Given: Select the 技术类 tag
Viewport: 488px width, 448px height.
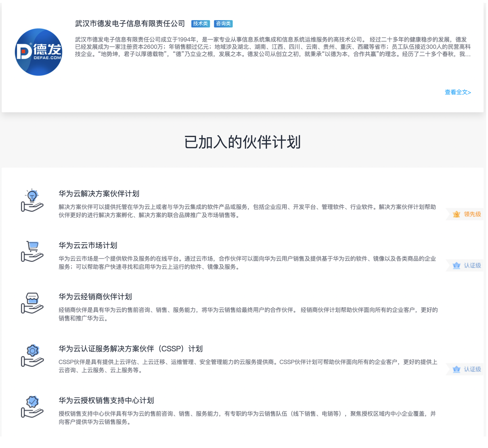Looking at the screenshot, I should coord(200,24).
